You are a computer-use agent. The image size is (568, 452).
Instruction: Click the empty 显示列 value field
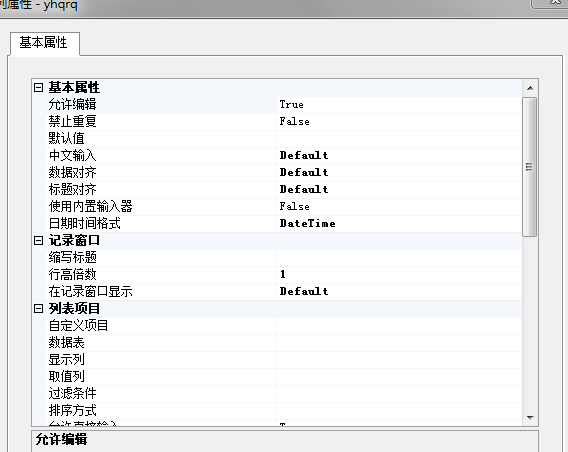[399, 360]
